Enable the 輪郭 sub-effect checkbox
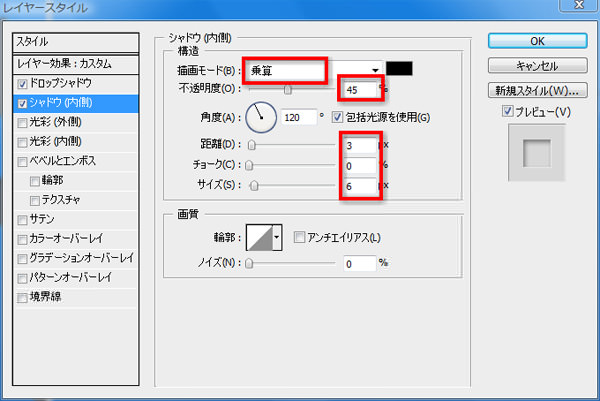This screenshot has height=401, width=600. point(34,181)
